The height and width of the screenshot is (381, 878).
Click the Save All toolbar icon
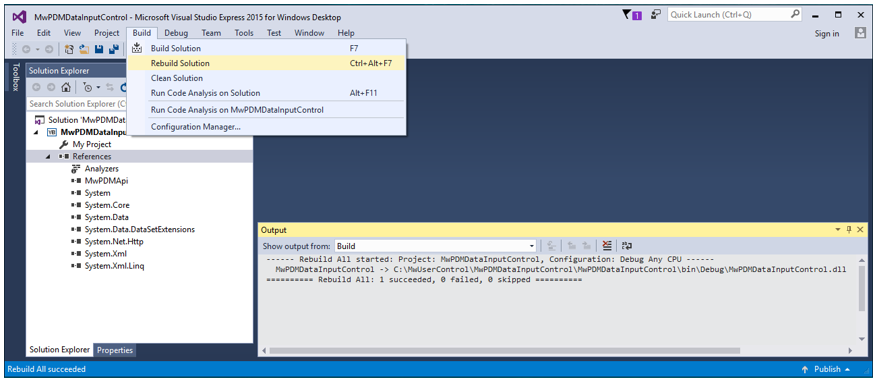coord(114,49)
